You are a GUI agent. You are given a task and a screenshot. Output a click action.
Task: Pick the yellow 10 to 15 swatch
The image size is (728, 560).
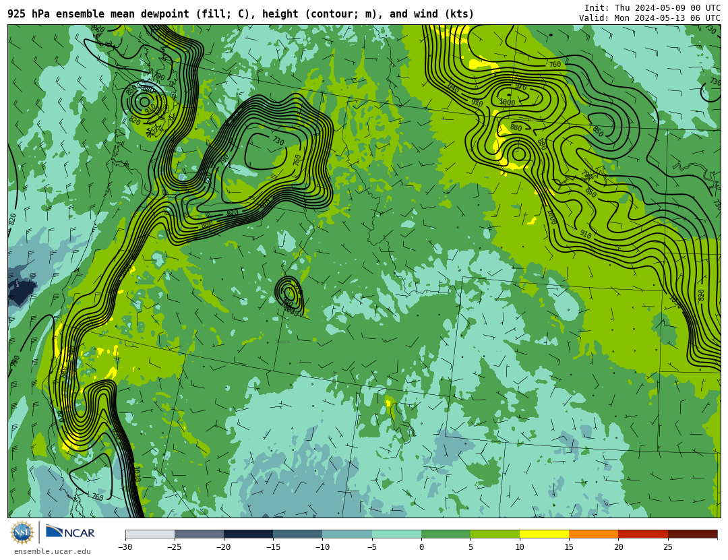tap(544, 534)
